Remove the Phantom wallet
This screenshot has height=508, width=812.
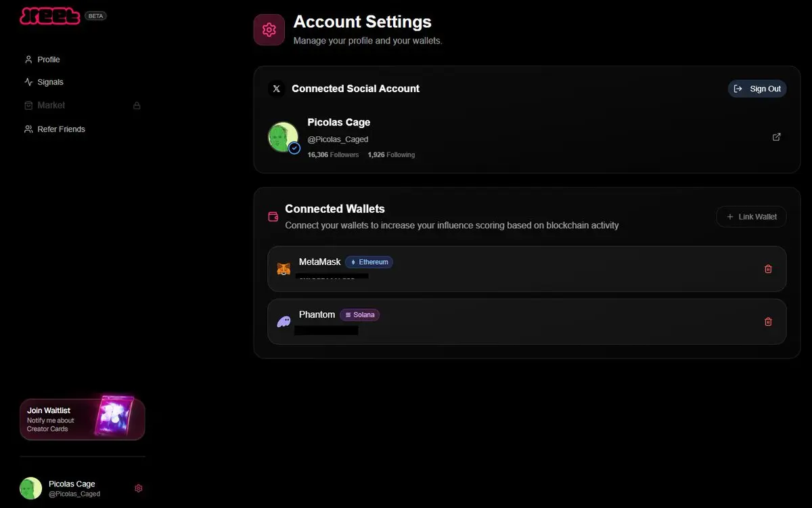pos(768,322)
